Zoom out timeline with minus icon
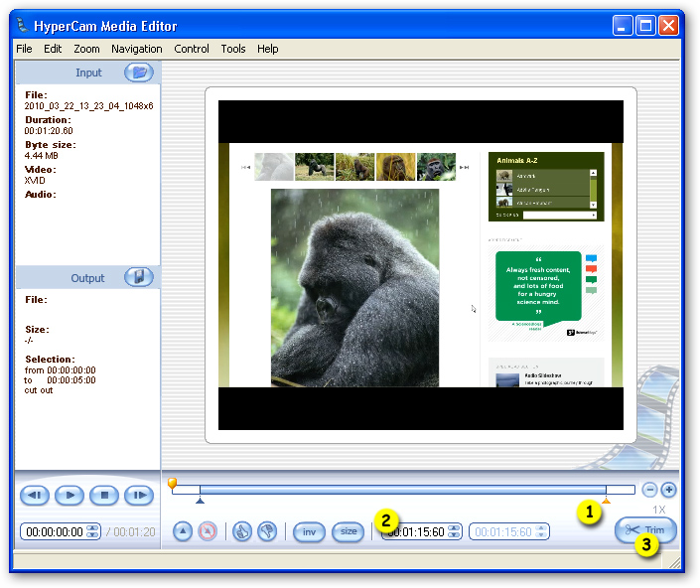Screen dimensions: 700x588 [x=650, y=490]
